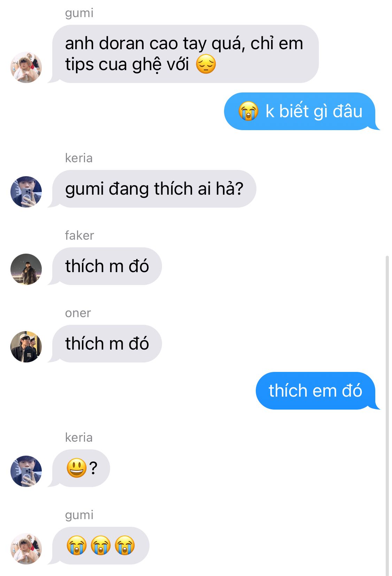392x576 pixels.
Task: Select the 'anh doran cao tay quá' message bubble
Action: pos(185,54)
